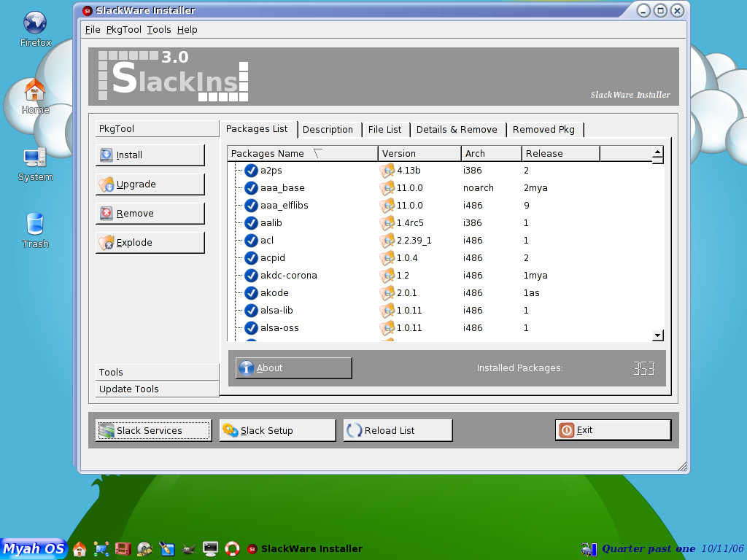Click the scroll up arrow of package list
Image resolution: width=747 pixels, height=560 pixels.
657,152
